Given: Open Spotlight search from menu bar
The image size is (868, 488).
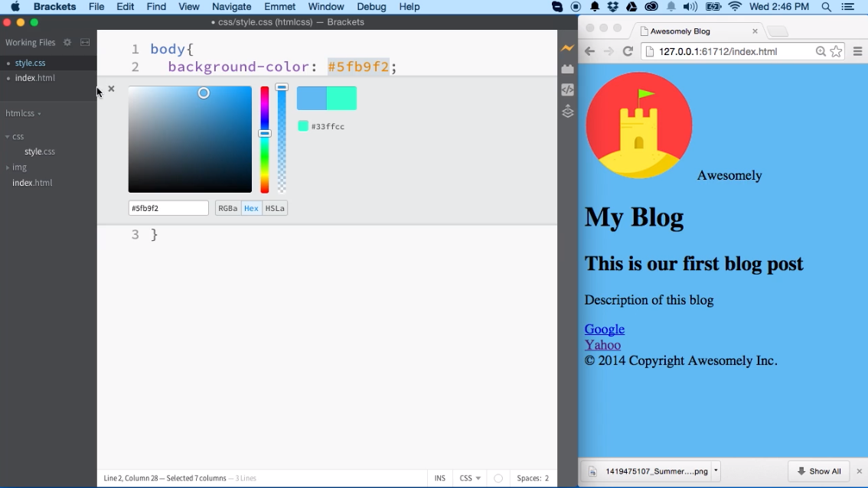Looking at the screenshot, I should 827,7.
